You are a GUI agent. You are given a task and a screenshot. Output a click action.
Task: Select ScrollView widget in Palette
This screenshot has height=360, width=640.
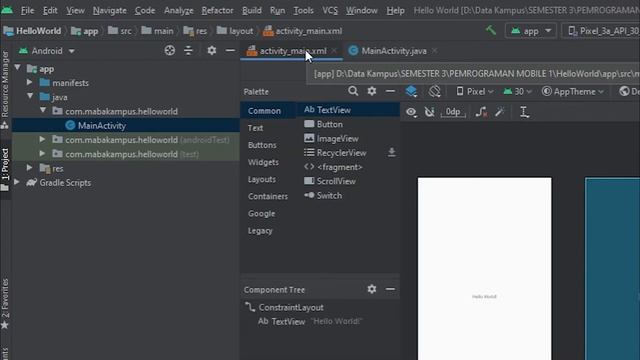click(330, 181)
